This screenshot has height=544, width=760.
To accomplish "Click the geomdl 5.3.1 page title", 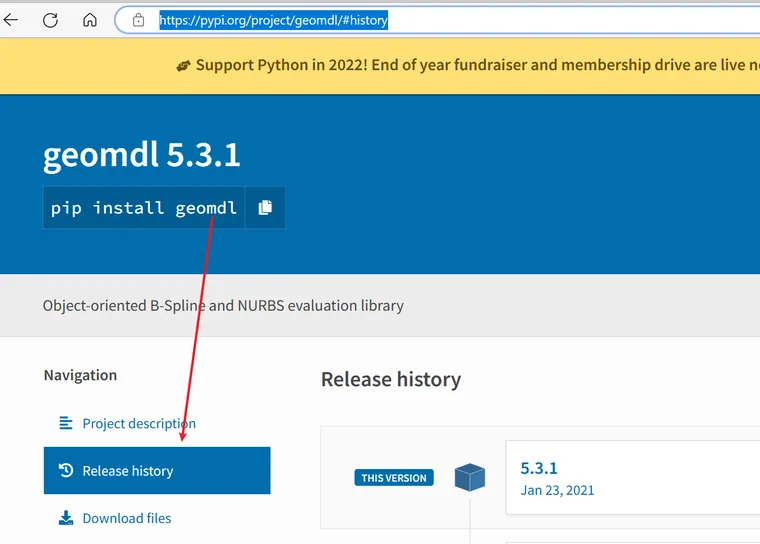I will (142, 155).
